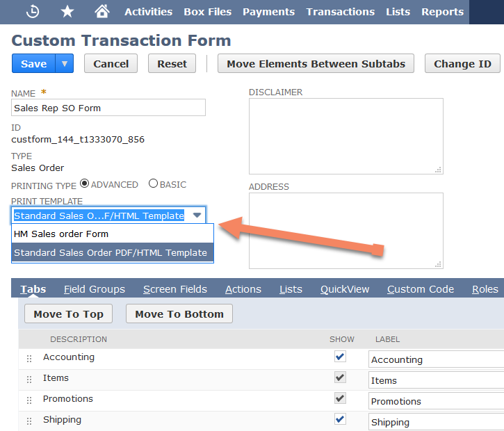Grab the drag handle for Accounting row
Image resolution: width=504 pixels, height=431 pixels.
[29, 359]
